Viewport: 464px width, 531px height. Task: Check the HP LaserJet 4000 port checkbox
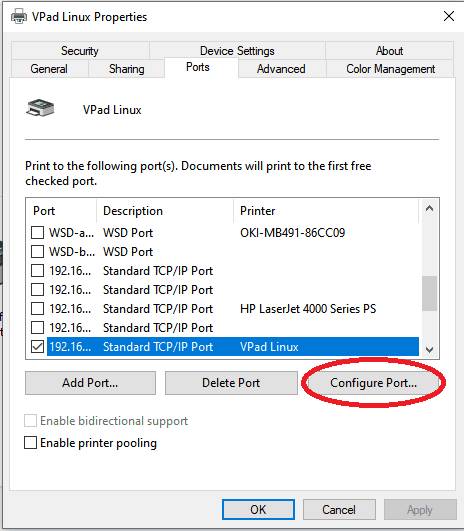click(37, 309)
